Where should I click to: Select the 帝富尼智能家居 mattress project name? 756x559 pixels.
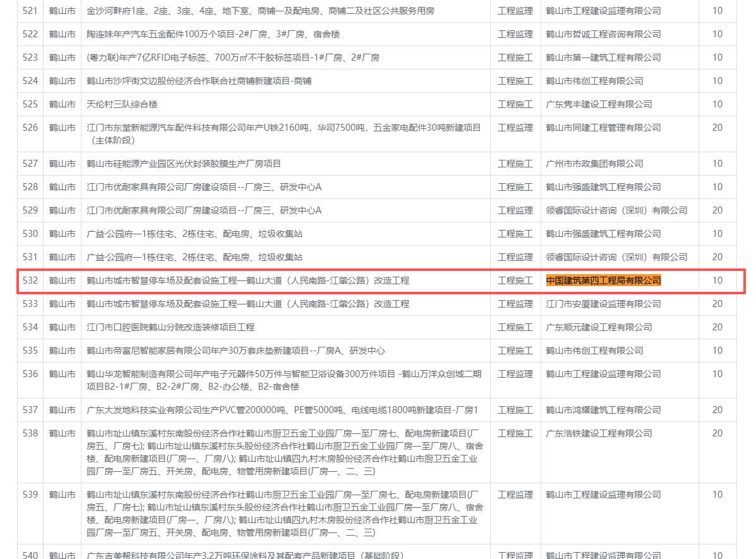tap(236, 351)
